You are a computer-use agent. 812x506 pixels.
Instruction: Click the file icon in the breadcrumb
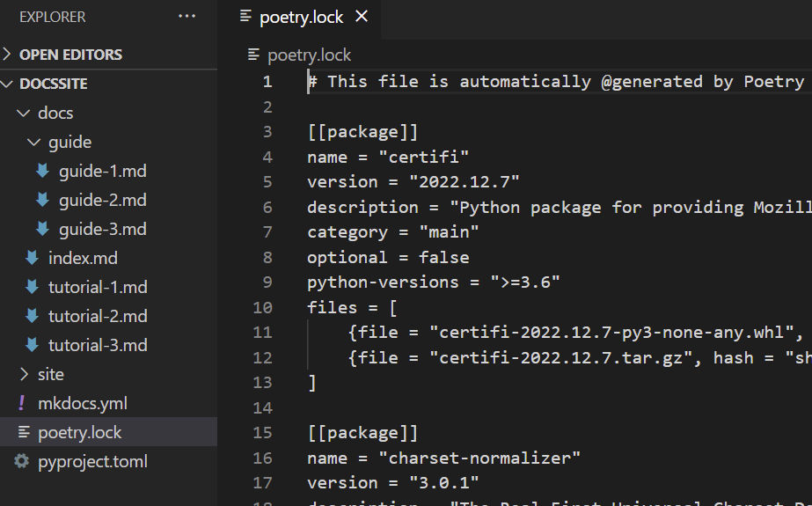(253, 54)
